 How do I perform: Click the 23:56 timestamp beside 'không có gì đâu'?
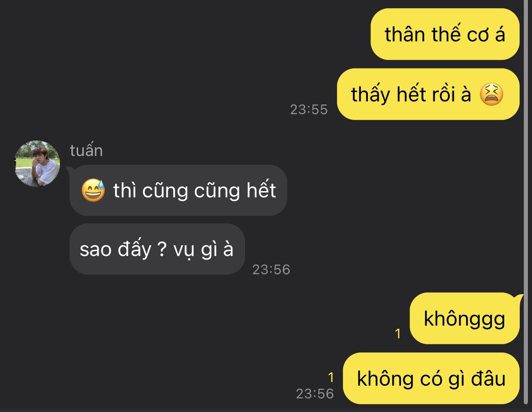(315, 394)
